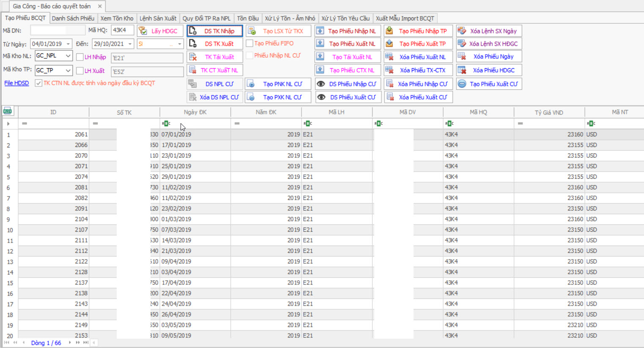Switch to the Xem Tồn Kho tab
Screen dimensions: 644x348
(x=117, y=18)
